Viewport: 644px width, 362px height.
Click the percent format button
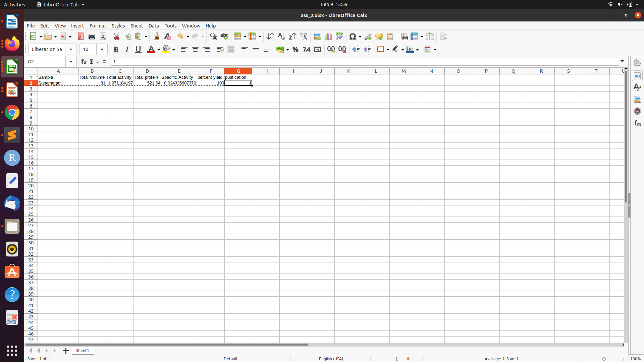pyautogui.click(x=295, y=49)
